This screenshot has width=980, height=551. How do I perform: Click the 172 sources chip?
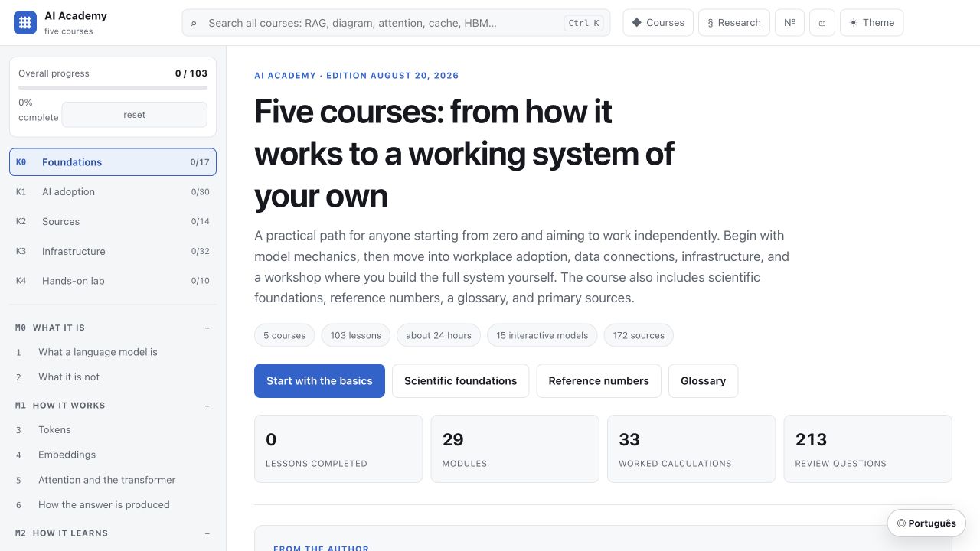(x=639, y=335)
